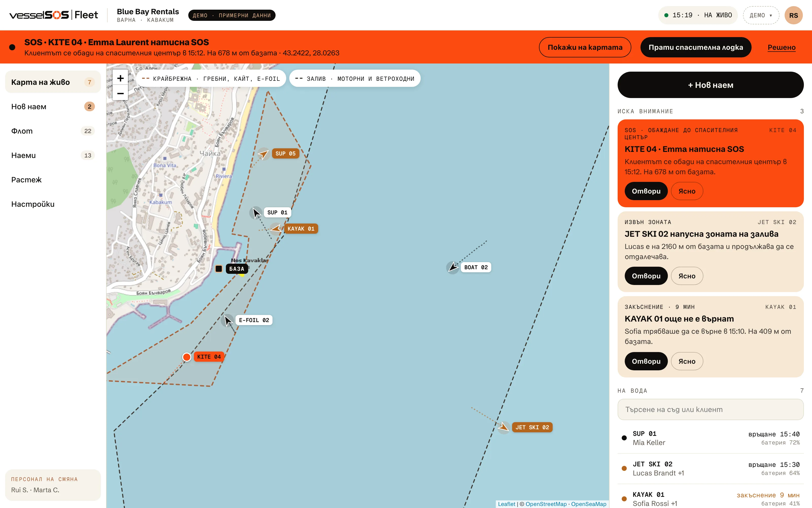Click the Решено link
The image size is (812, 508).
[x=782, y=47]
